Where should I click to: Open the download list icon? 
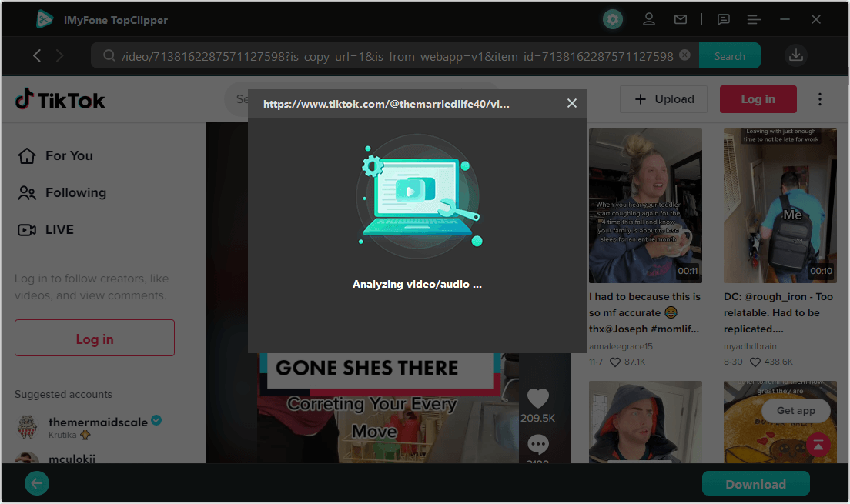click(796, 55)
